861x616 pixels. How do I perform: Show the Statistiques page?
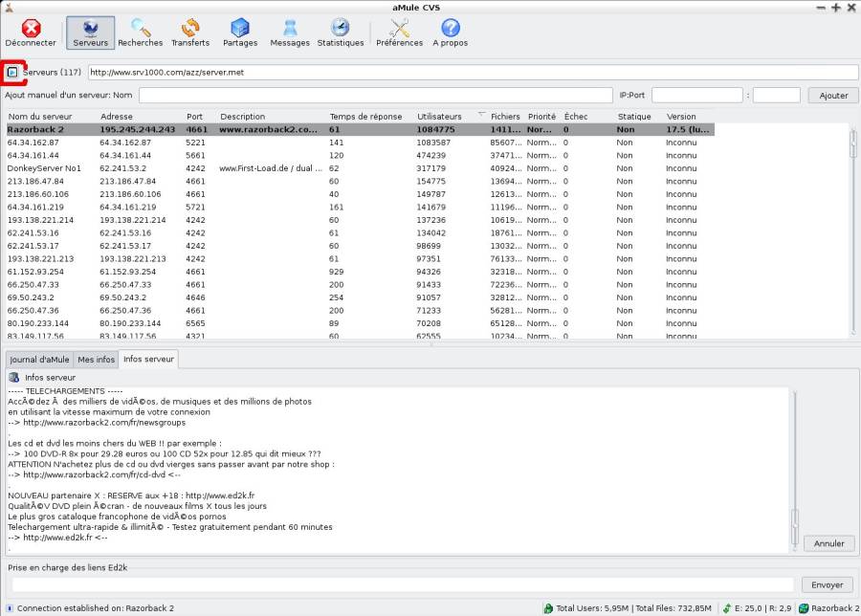[x=341, y=33]
